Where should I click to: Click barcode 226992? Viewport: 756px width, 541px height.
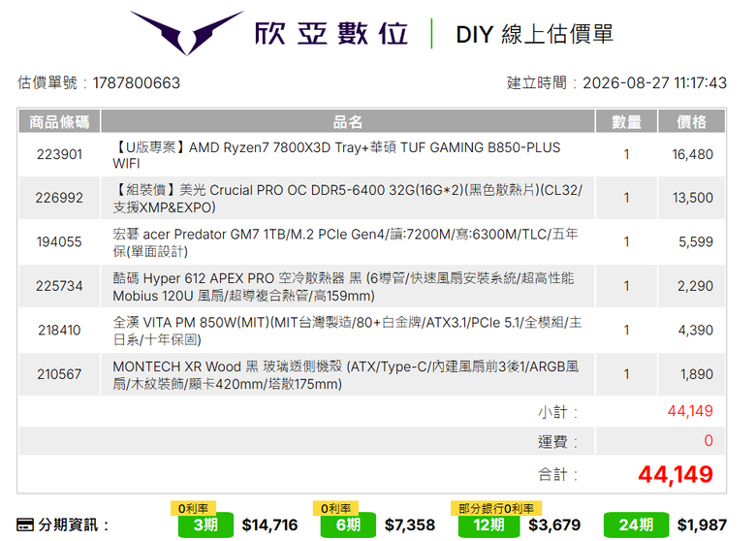coord(59,198)
